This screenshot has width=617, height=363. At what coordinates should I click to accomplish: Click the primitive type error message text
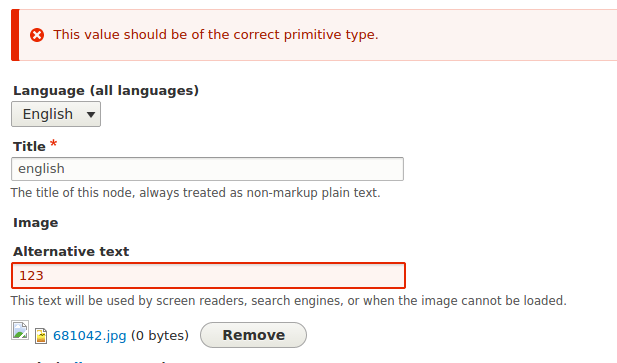coord(216,35)
